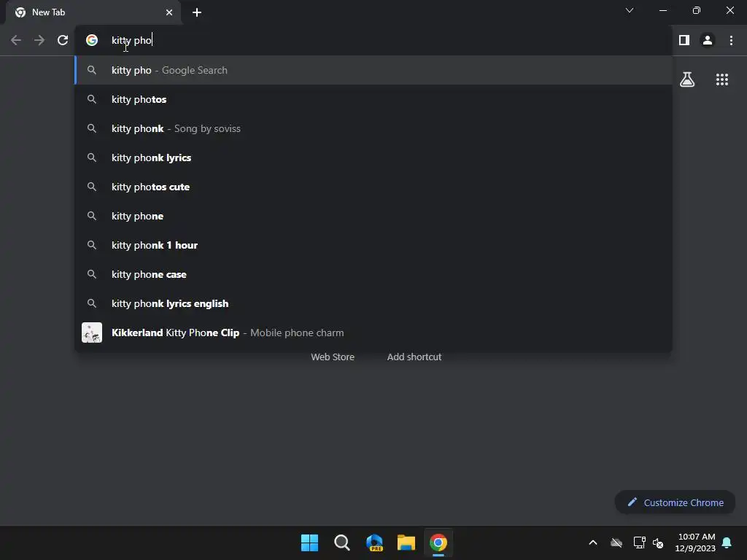Open the clock and date panel
This screenshot has width=747, height=560.
695,542
